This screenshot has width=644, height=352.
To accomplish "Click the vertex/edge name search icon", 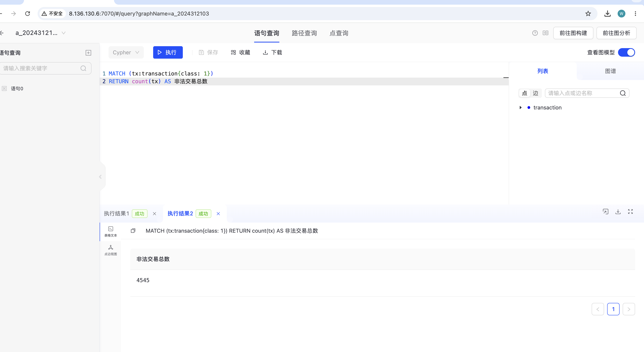I will 623,93.
